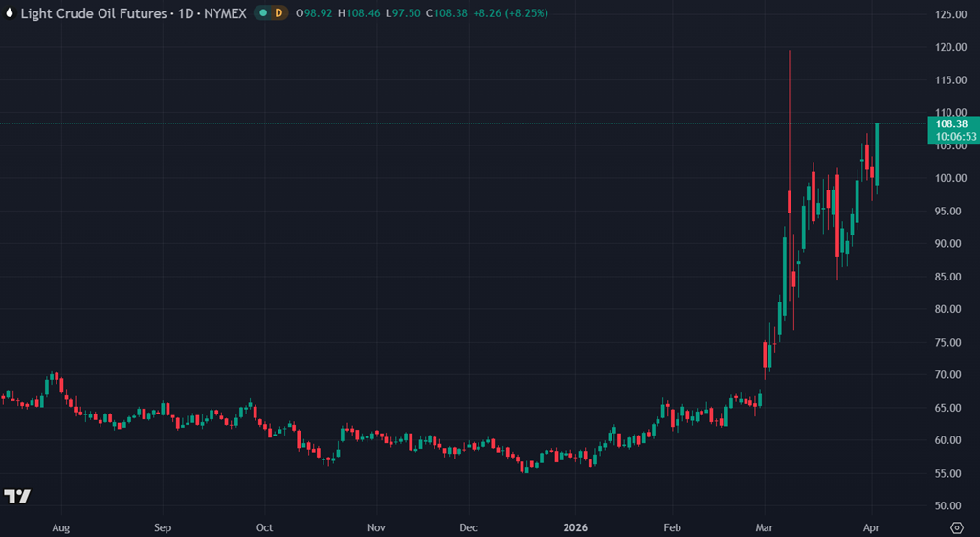Click the 50.00 level on price axis
The height and width of the screenshot is (537, 980).
951,505
